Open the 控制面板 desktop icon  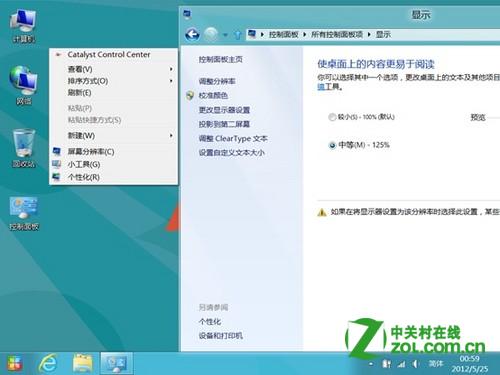coord(23,213)
